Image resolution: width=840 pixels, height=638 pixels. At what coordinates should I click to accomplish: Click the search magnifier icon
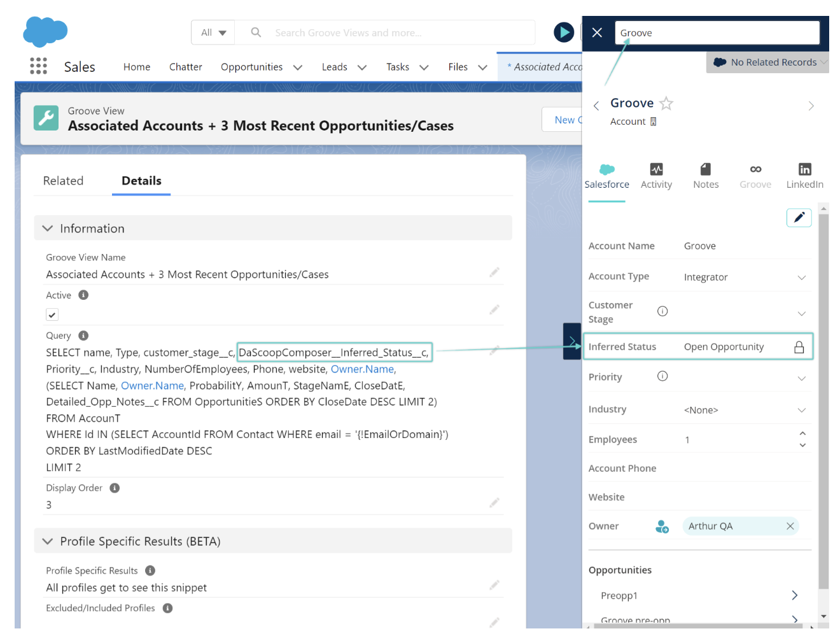pyautogui.click(x=256, y=32)
